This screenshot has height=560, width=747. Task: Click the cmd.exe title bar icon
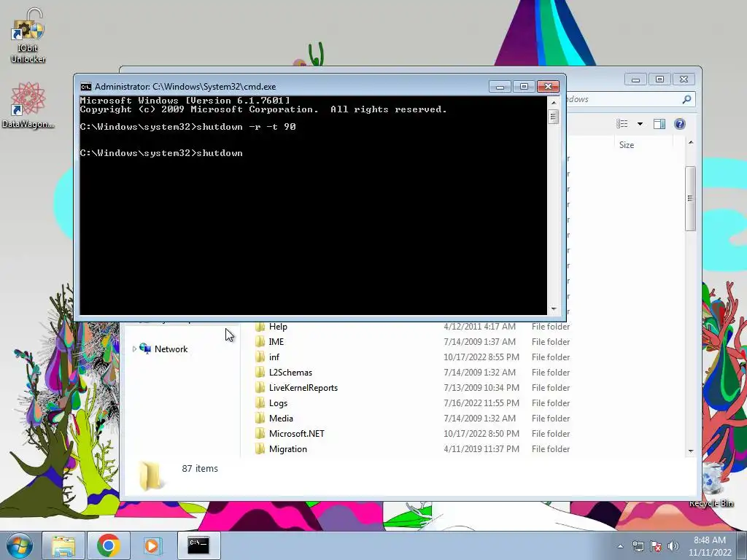pos(86,87)
